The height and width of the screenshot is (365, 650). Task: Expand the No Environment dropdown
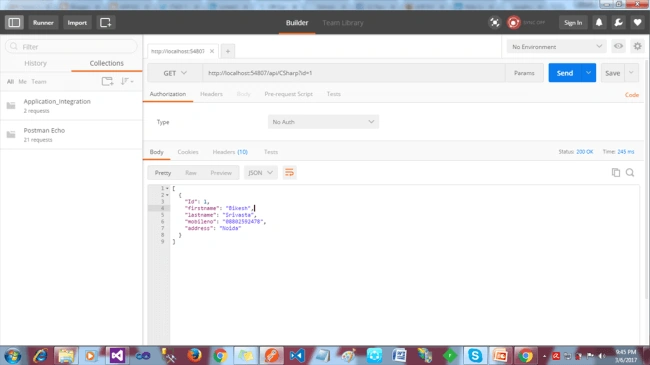(x=556, y=46)
